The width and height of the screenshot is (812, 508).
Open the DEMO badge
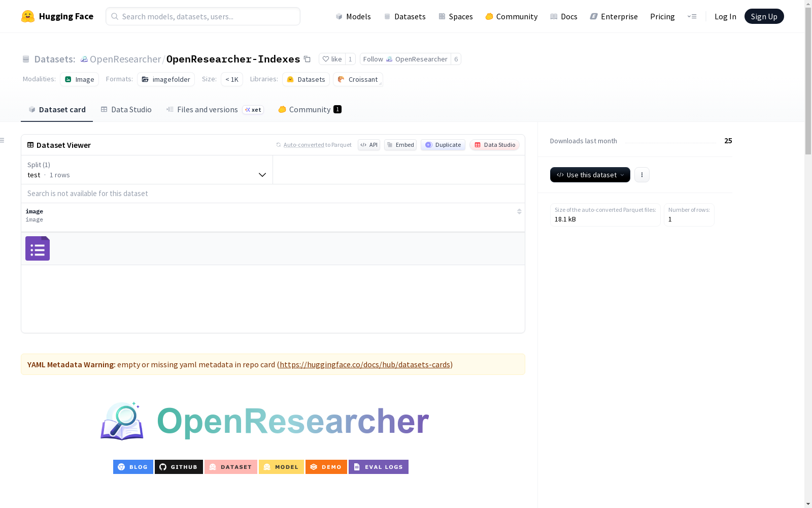click(x=326, y=467)
